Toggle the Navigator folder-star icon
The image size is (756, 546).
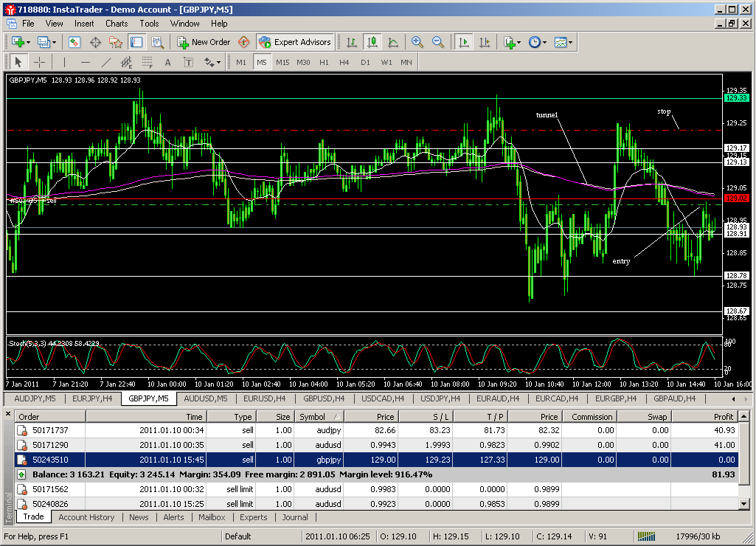click(116, 43)
